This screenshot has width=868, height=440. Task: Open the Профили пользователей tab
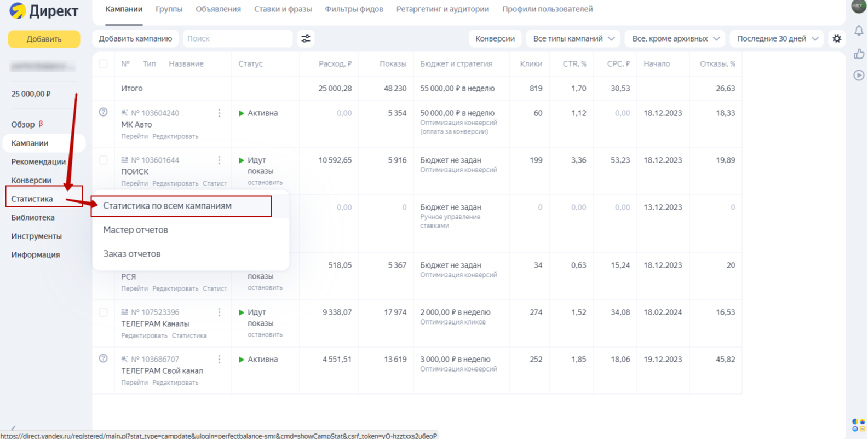(x=547, y=9)
